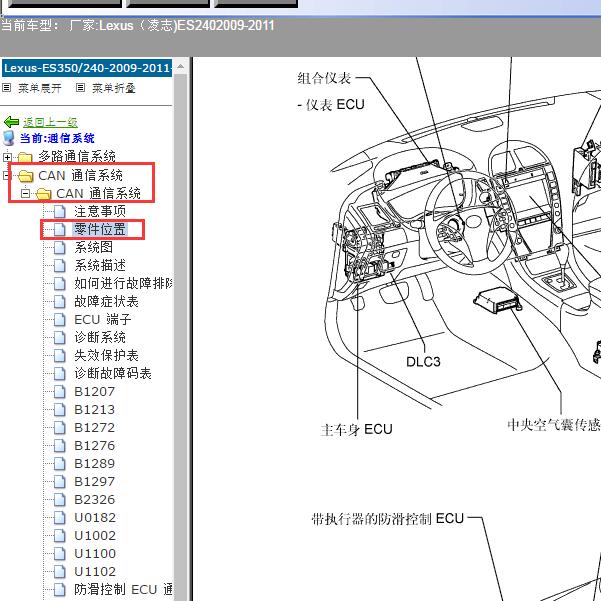The width and height of the screenshot is (601, 601).
Task: Click the document icon beside 诊断系统
Action: tap(59, 337)
